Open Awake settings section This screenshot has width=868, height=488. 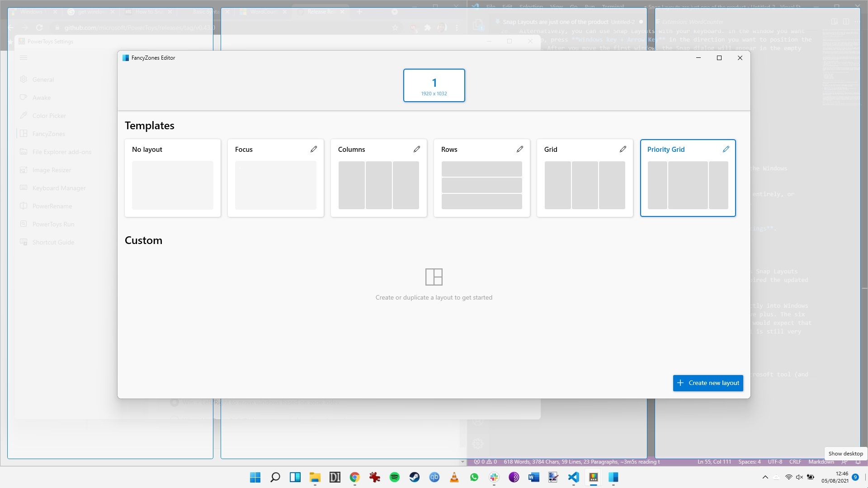point(41,97)
